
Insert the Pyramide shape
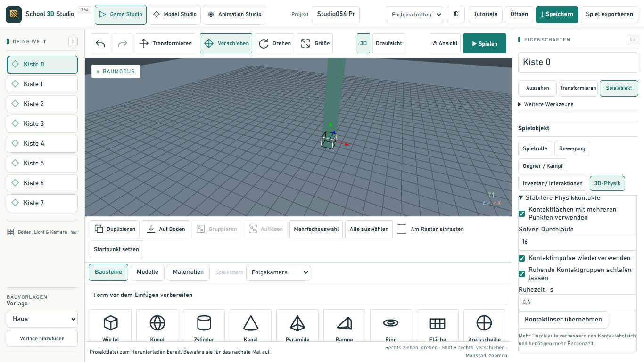point(297,325)
